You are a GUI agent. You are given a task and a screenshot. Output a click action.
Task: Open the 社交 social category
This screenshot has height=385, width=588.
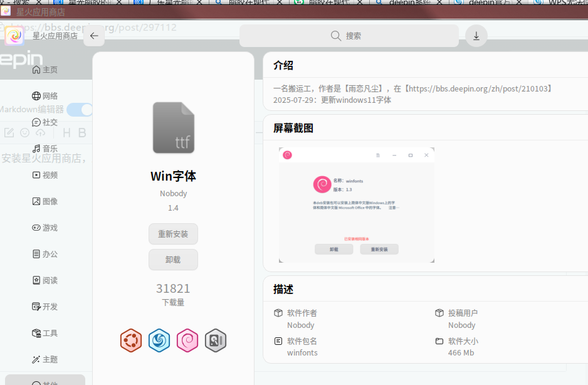45,122
